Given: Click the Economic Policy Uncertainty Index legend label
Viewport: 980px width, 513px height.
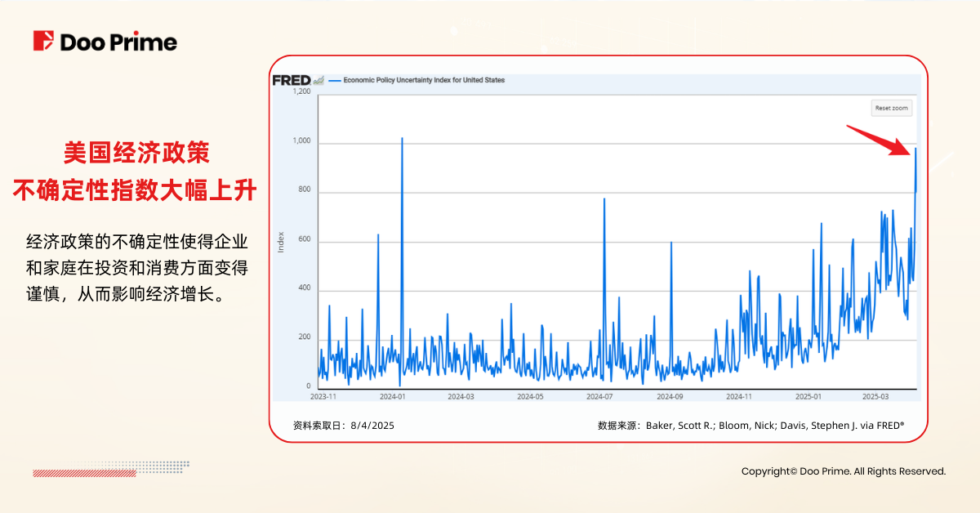Looking at the screenshot, I should coord(424,81).
